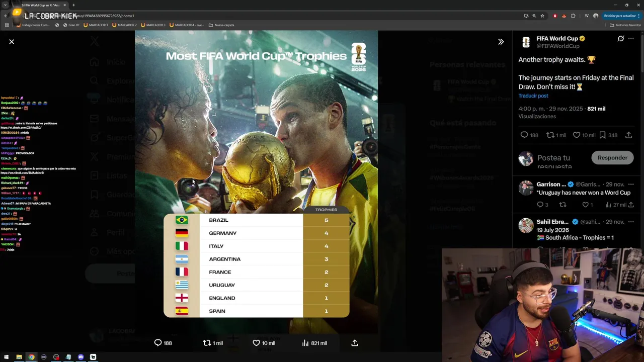The image size is (644, 362).
Task: Like via the 10 mil heart below the photo
Action: [256, 343]
